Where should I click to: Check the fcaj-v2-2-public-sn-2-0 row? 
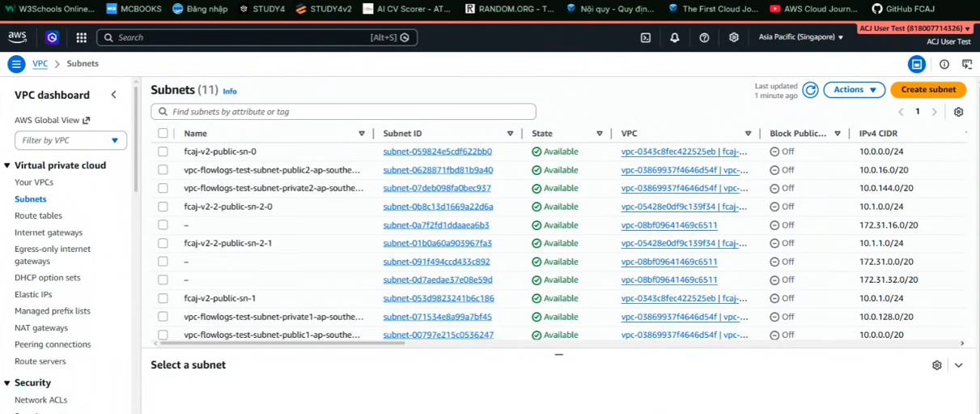tap(163, 207)
